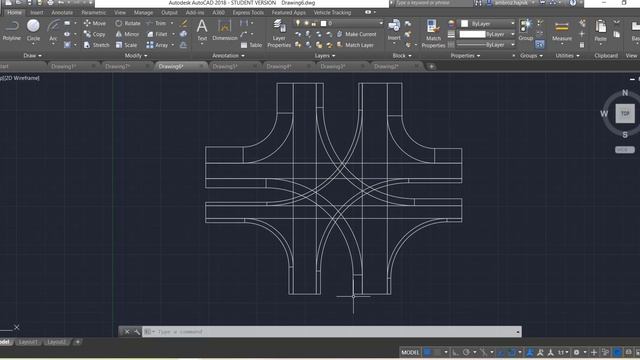Open object color ByLayer dropdown
This screenshot has height=360, width=640.
tap(512, 24)
